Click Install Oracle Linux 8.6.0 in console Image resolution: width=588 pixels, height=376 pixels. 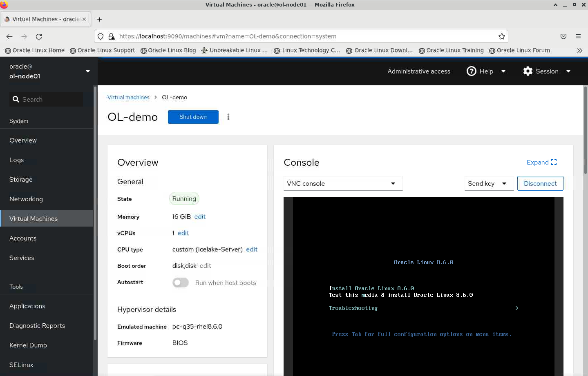pyautogui.click(x=371, y=288)
